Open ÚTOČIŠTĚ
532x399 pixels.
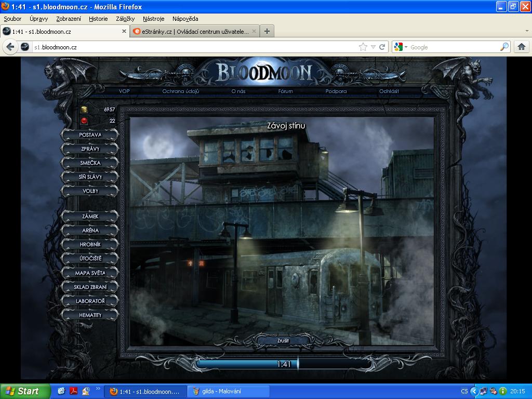[x=90, y=258]
